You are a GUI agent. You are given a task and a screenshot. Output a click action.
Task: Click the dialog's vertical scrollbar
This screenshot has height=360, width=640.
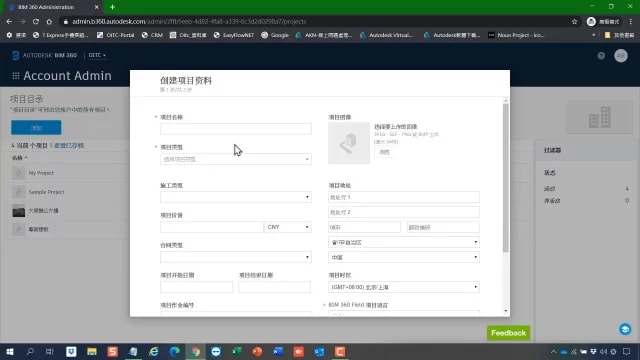(506, 178)
